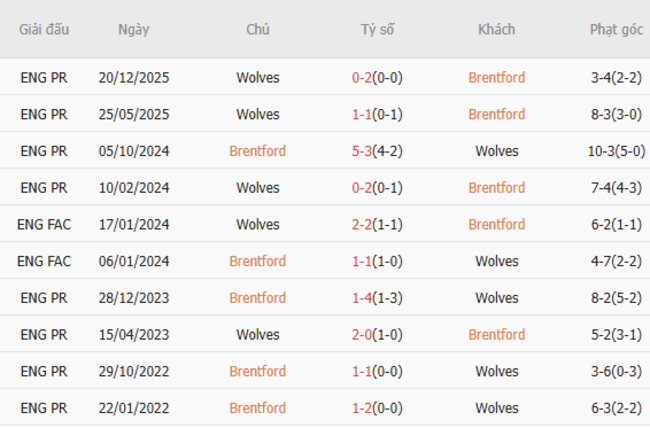Click Wolves home team in the 25/05/2025 row
This screenshot has height=428, width=650.
coord(257,114)
